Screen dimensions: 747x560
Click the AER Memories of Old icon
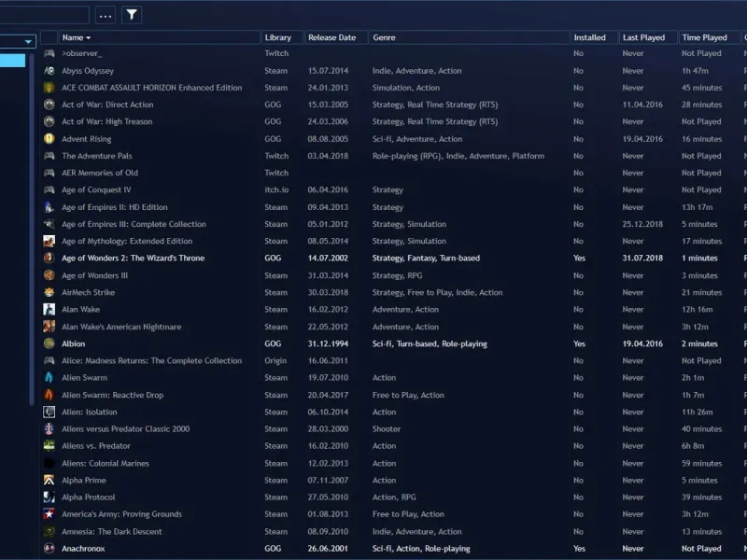pyautogui.click(x=49, y=173)
